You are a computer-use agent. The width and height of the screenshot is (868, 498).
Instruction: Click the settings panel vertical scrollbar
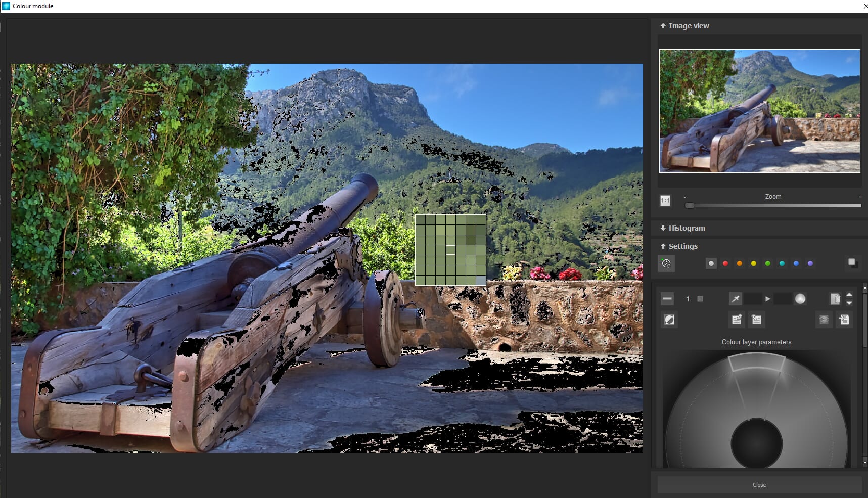(865, 322)
